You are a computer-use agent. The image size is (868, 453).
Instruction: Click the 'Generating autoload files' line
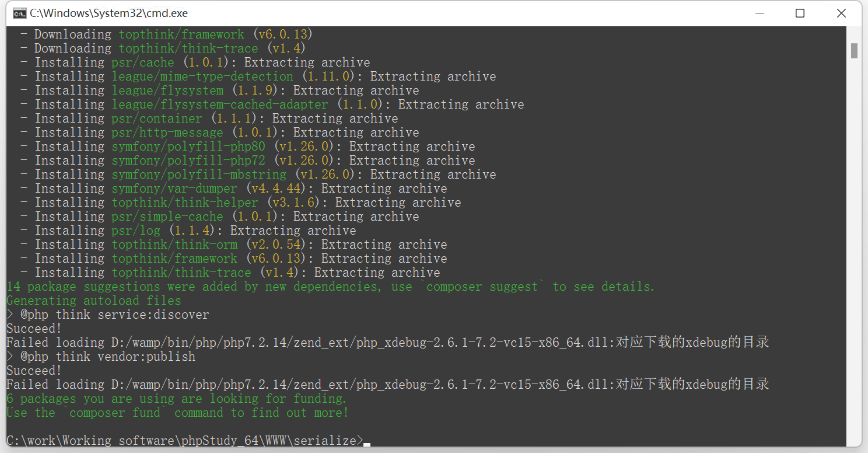[x=94, y=301]
